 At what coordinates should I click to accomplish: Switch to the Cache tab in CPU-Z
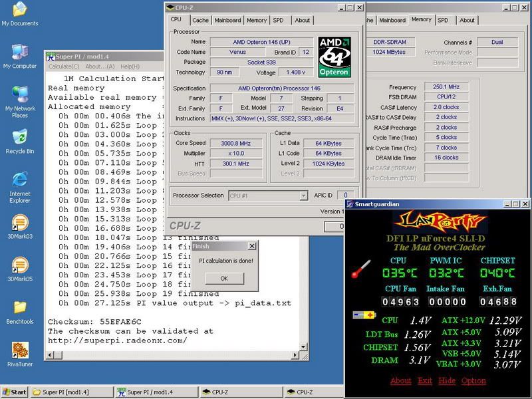pyautogui.click(x=200, y=20)
